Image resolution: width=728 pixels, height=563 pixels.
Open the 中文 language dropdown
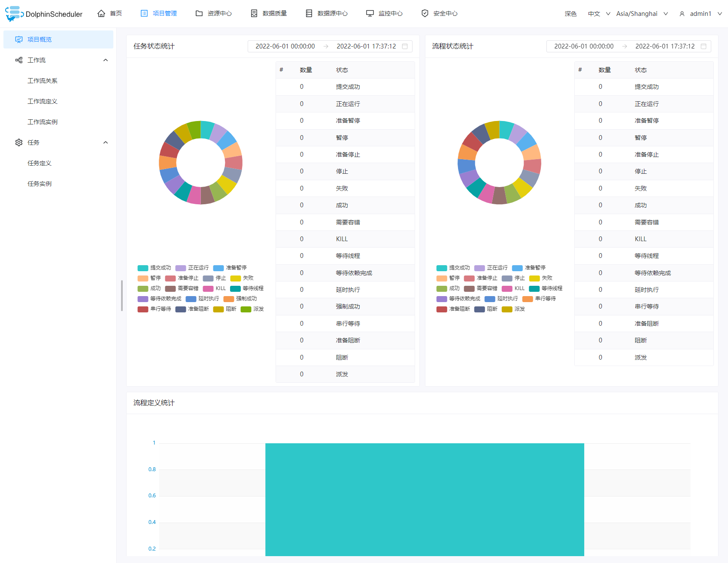(x=599, y=14)
